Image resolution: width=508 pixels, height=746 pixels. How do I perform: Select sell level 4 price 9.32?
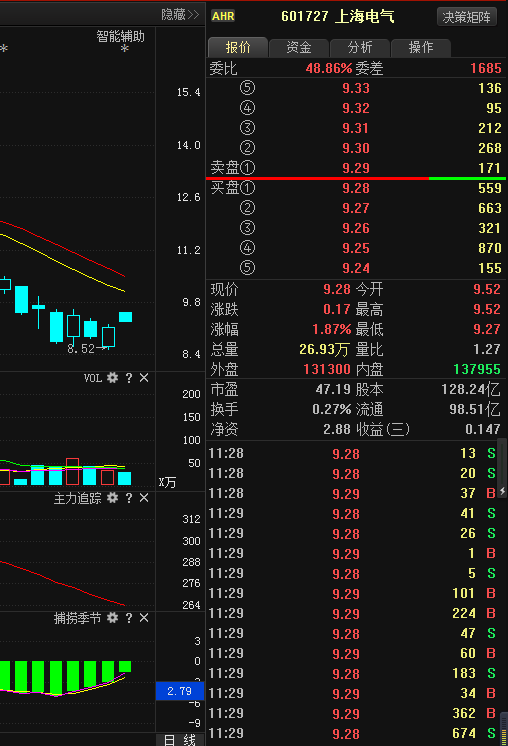coord(356,108)
